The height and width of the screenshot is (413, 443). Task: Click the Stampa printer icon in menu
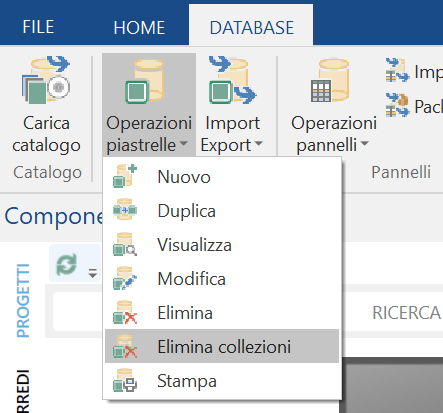click(x=125, y=380)
